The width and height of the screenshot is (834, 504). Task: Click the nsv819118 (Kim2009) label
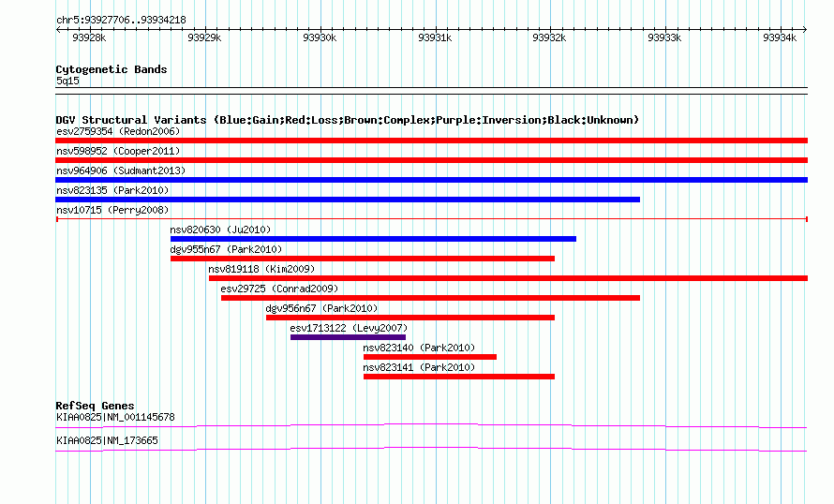(x=261, y=269)
